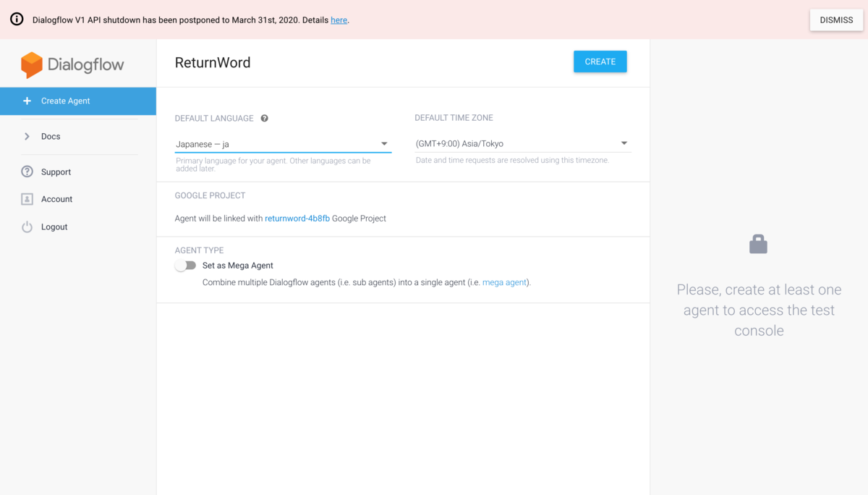The height and width of the screenshot is (495, 868).
Task: Click the GOOGLE PROJECT heading
Action: (210, 195)
